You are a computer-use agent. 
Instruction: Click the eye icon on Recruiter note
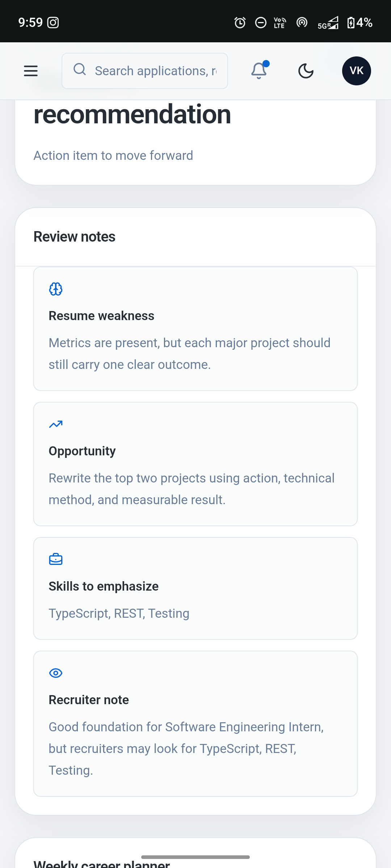pos(56,673)
